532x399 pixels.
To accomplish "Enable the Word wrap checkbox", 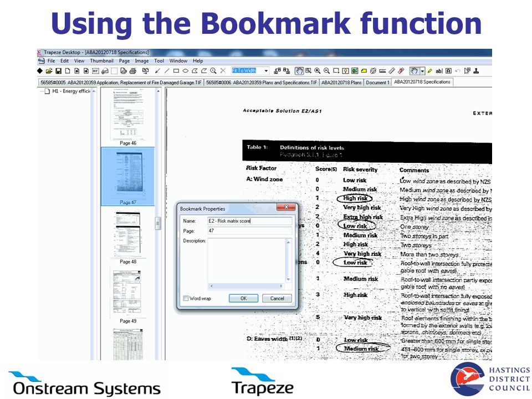I will 186,298.
